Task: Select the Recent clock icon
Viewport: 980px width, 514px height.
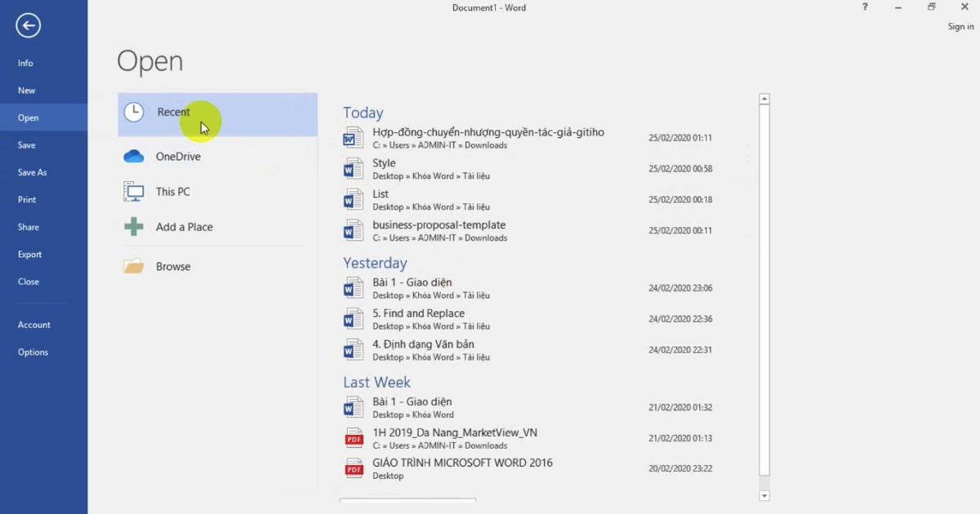Action: click(x=134, y=113)
